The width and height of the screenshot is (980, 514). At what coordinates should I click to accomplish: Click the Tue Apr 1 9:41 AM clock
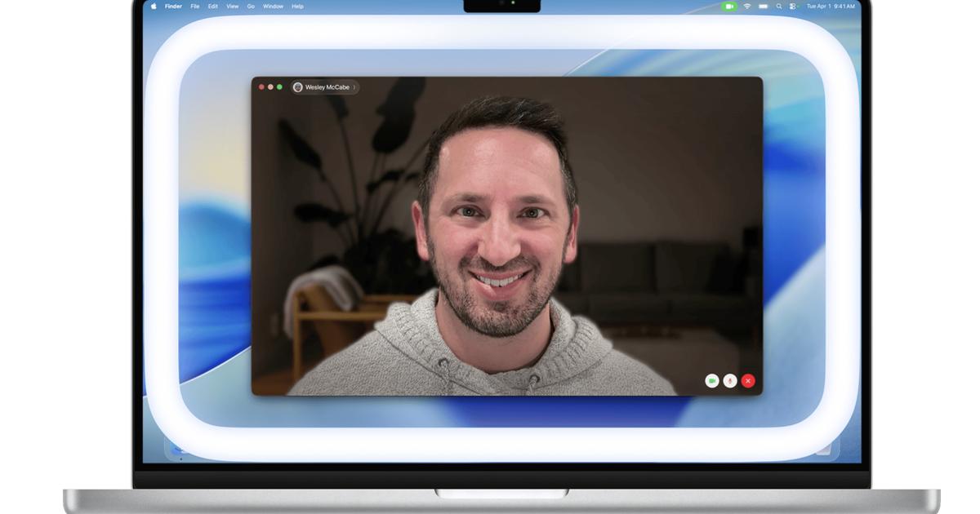[x=831, y=7]
